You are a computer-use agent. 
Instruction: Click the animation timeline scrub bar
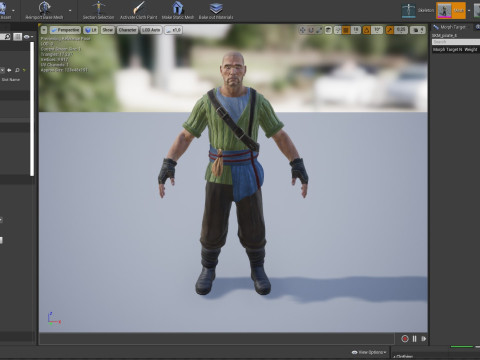click(x=217, y=339)
